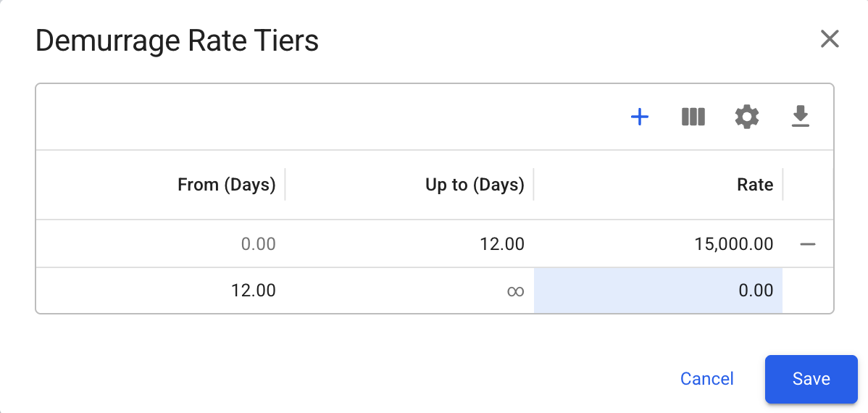The height and width of the screenshot is (413, 868).
Task: Select the 0.00 From cell in first row
Action: click(258, 244)
